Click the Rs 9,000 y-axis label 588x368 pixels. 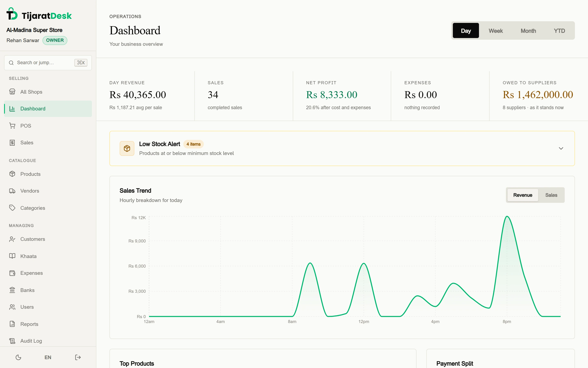pyautogui.click(x=137, y=241)
